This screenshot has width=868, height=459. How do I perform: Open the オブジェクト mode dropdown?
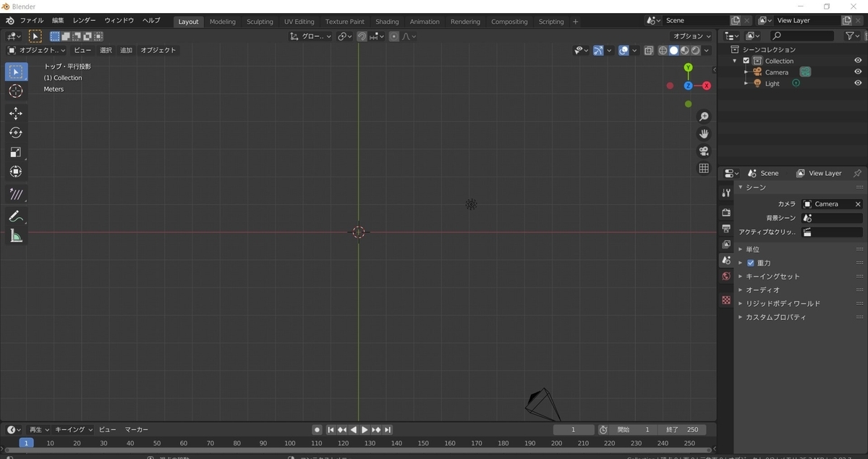point(36,50)
